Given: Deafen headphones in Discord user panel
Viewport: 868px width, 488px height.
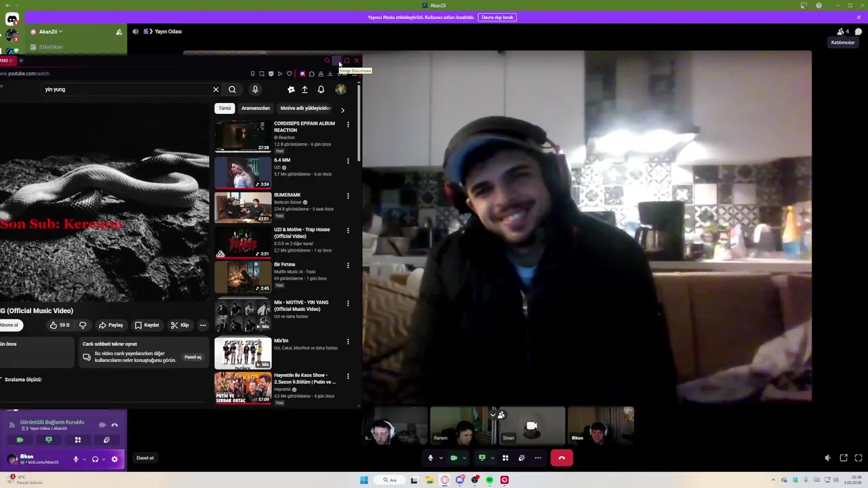Looking at the screenshot, I should pyautogui.click(x=95, y=459).
